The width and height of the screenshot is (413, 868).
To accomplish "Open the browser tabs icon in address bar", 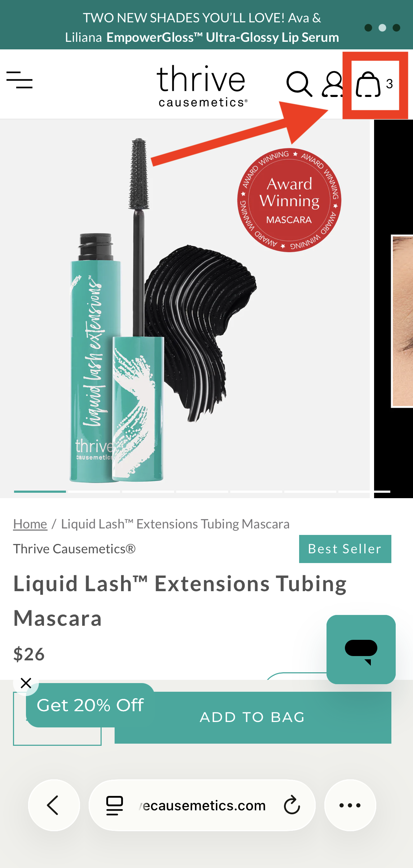I will pyautogui.click(x=115, y=805).
